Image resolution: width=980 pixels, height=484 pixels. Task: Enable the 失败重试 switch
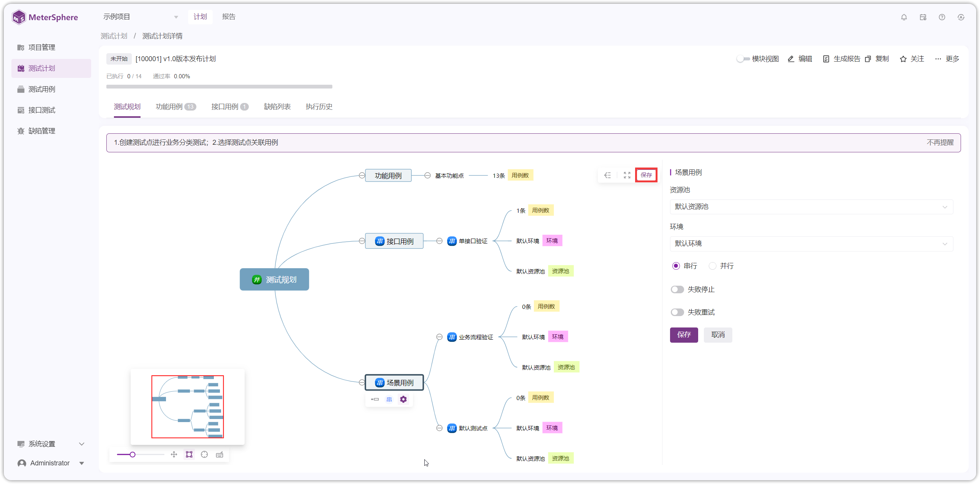click(677, 312)
